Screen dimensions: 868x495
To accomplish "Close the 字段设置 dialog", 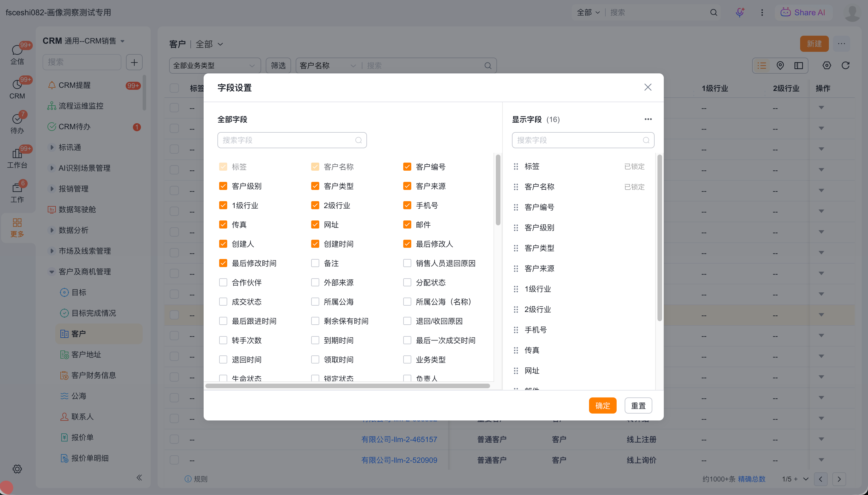I will (647, 87).
